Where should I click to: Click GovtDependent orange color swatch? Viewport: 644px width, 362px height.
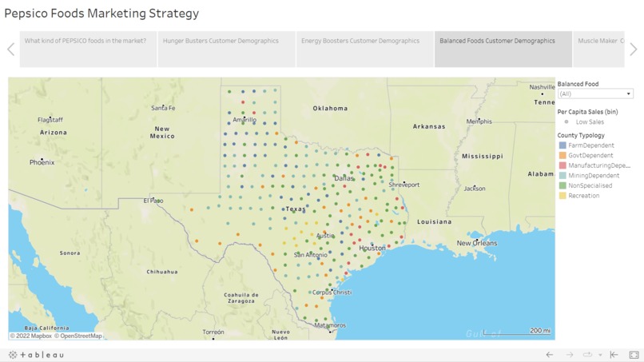[x=563, y=155]
